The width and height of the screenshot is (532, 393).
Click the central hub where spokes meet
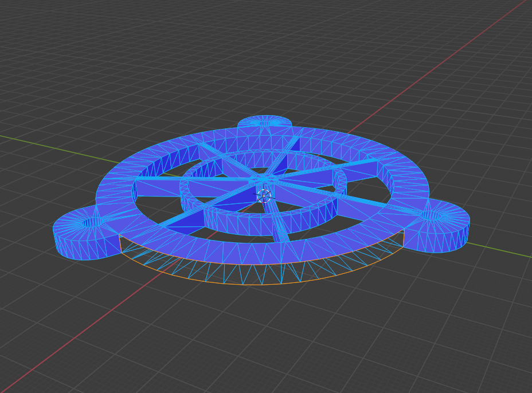[261, 181]
